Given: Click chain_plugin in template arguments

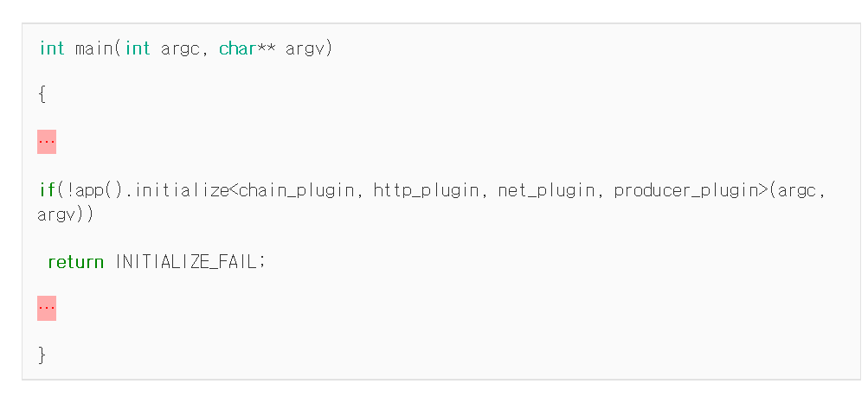Looking at the screenshot, I should click(x=296, y=191).
